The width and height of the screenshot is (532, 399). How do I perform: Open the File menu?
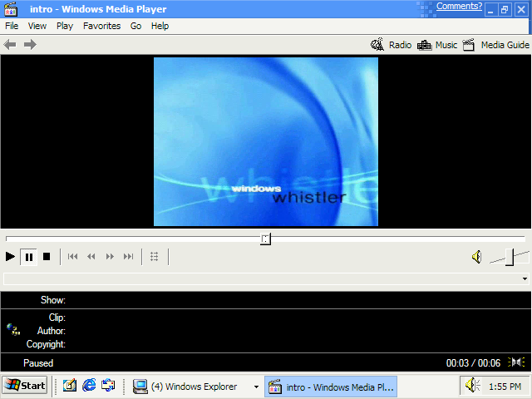click(x=12, y=26)
